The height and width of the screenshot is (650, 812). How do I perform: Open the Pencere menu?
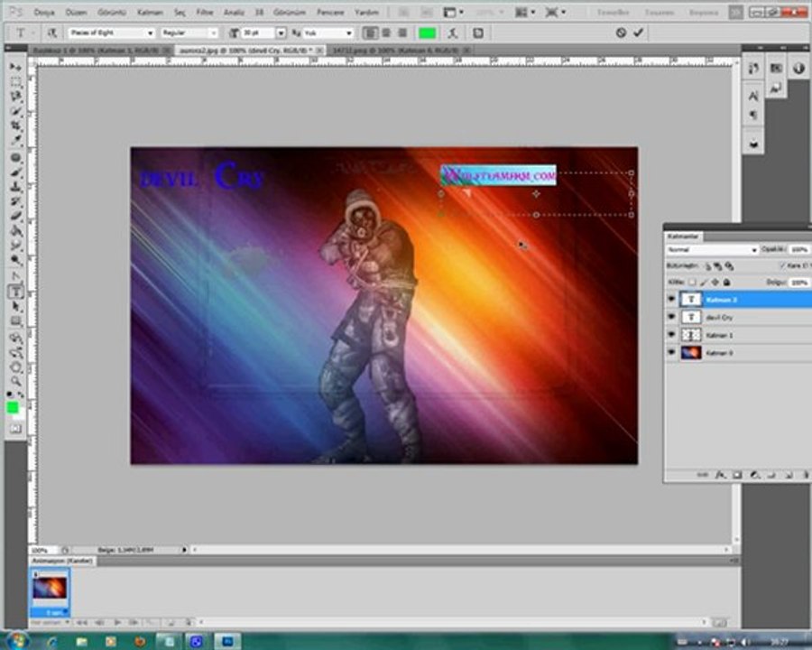[330, 12]
